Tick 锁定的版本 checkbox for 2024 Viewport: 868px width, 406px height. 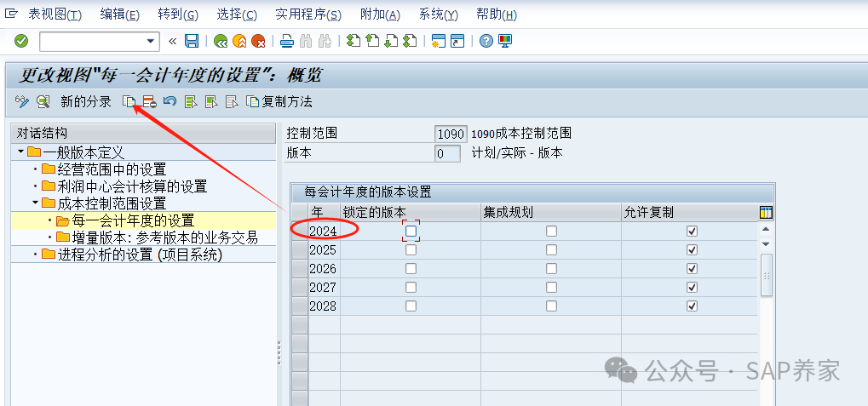click(411, 232)
